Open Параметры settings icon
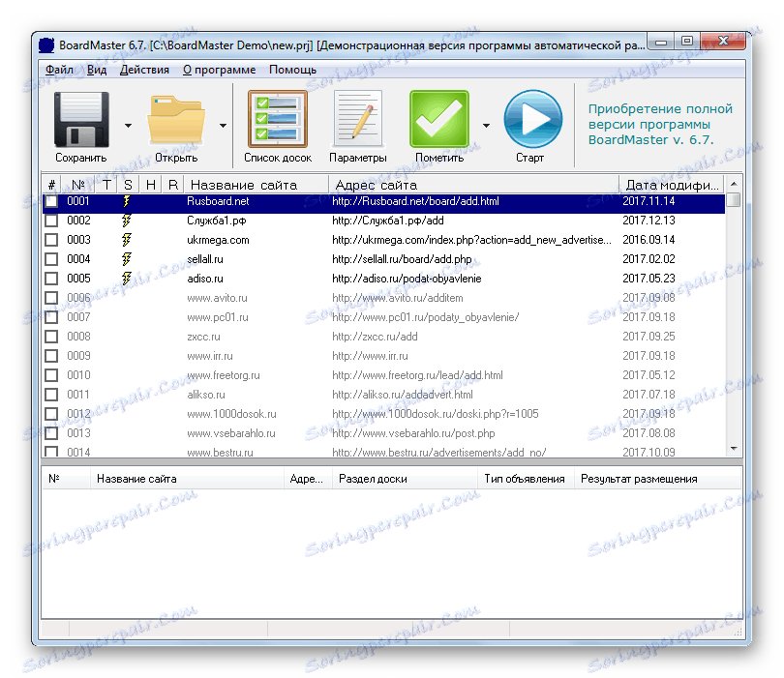The height and width of the screenshot is (678, 784). [x=358, y=119]
